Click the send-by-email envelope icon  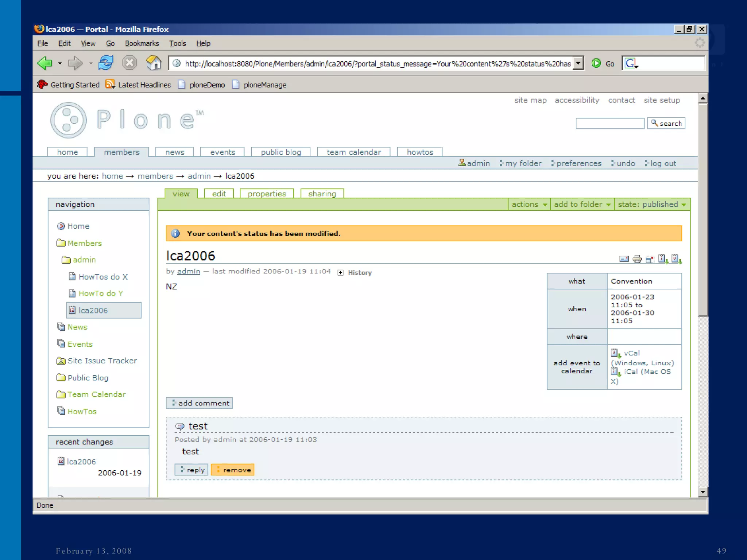pyautogui.click(x=624, y=259)
